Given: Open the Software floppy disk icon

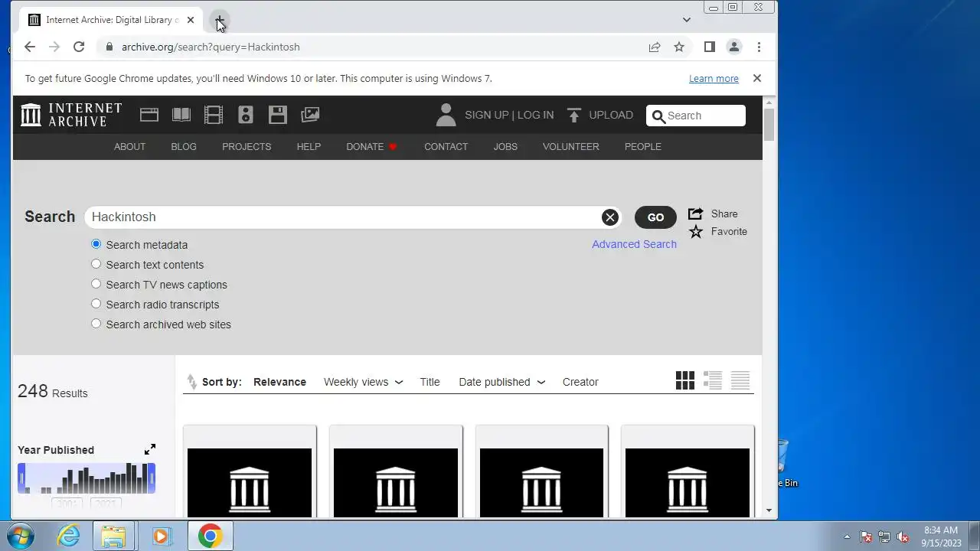Looking at the screenshot, I should tap(278, 115).
